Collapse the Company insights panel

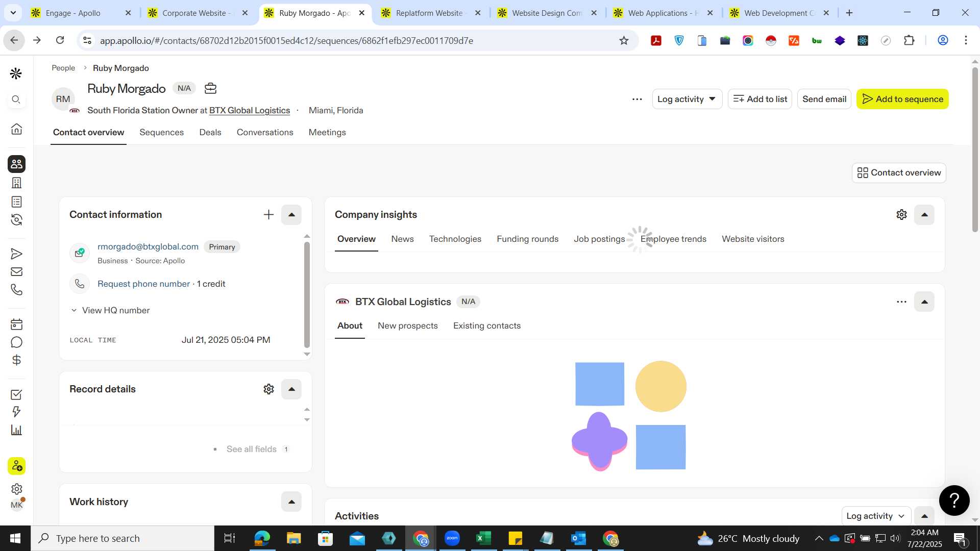tap(924, 215)
